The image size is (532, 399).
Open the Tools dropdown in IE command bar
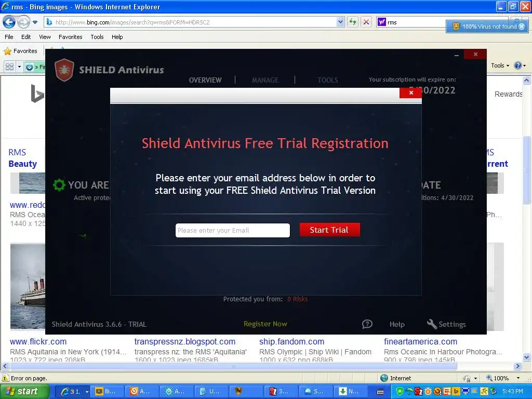click(x=500, y=65)
